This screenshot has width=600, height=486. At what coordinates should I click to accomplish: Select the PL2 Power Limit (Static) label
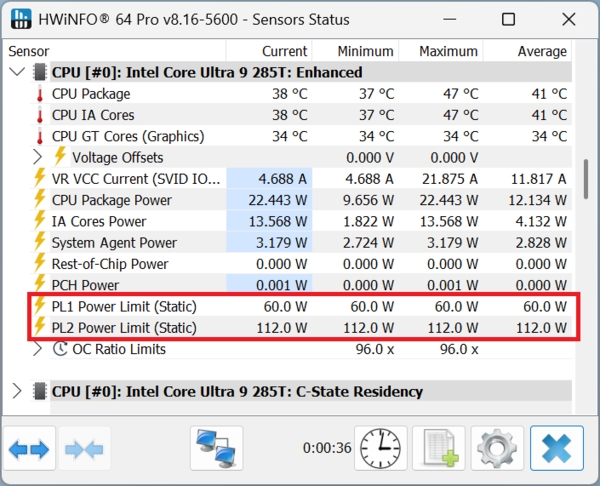pos(124,328)
